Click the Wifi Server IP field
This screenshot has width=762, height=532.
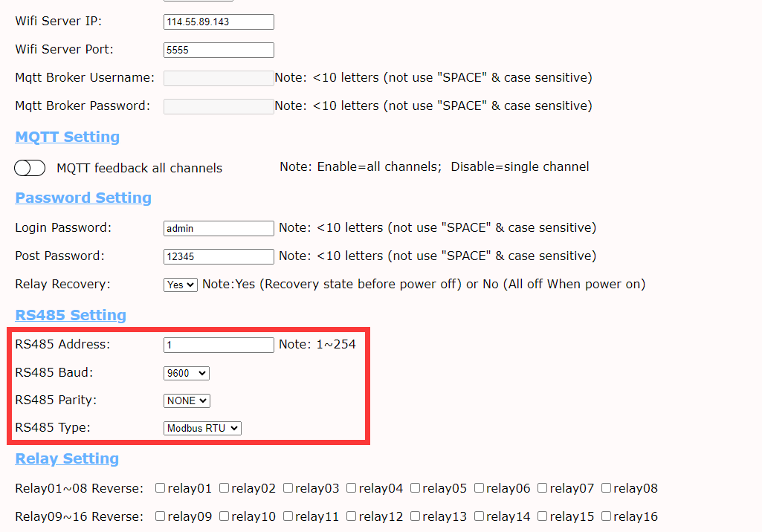tap(219, 22)
